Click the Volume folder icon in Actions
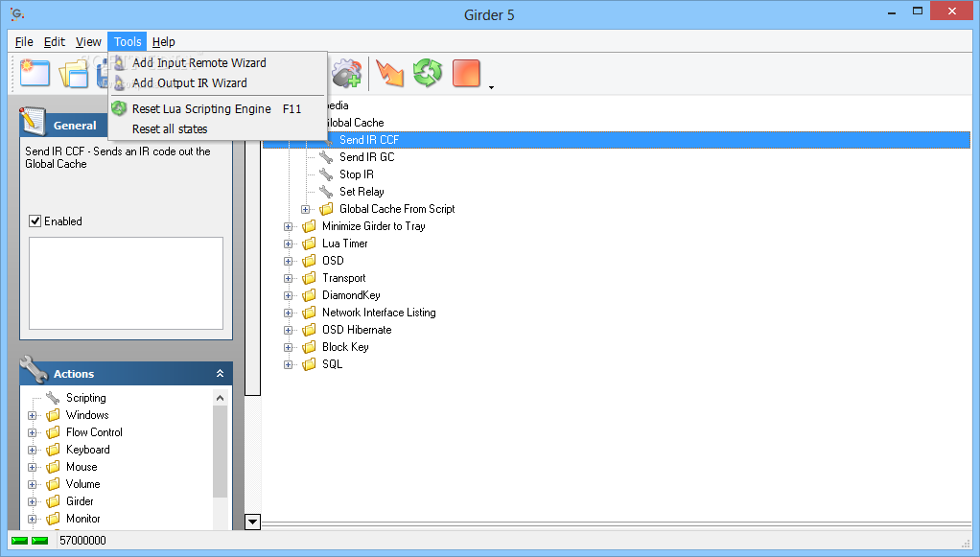Viewport: 980px width, 557px height. pyautogui.click(x=53, y=484)
